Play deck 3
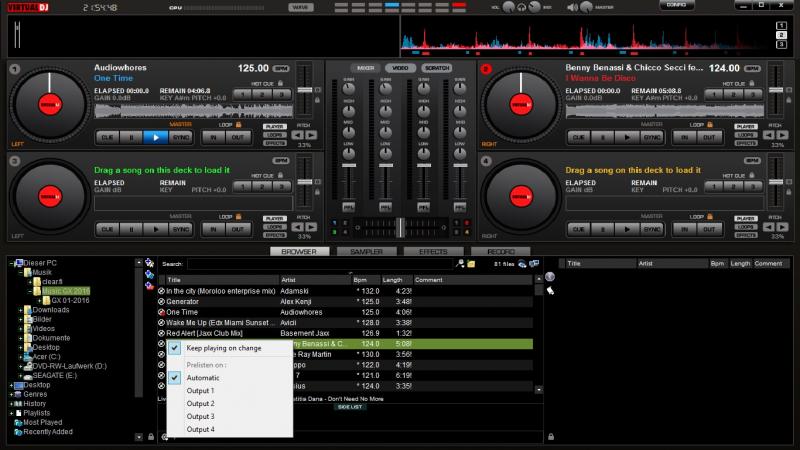This screenshot has width=800, height=450. [x=156, y=229]
